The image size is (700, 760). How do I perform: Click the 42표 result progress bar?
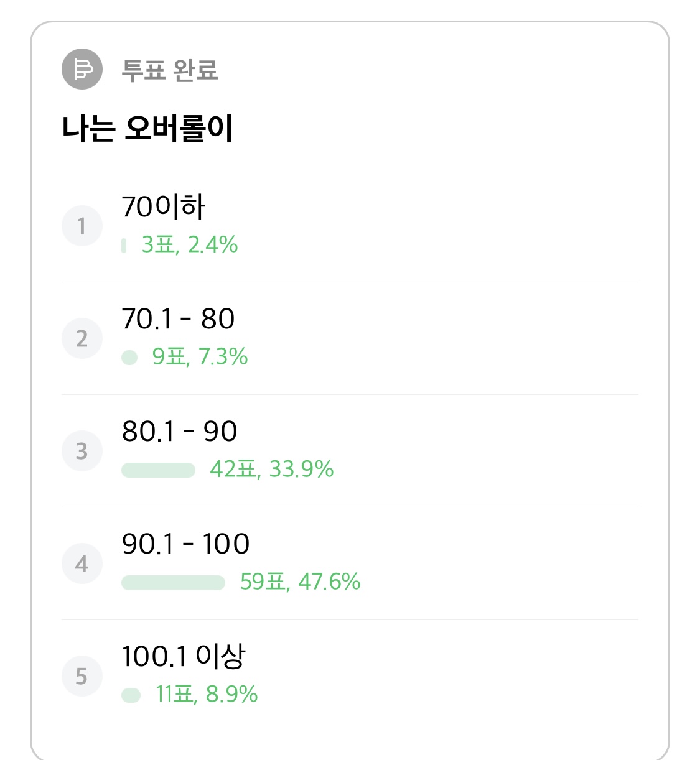point(158,470)
